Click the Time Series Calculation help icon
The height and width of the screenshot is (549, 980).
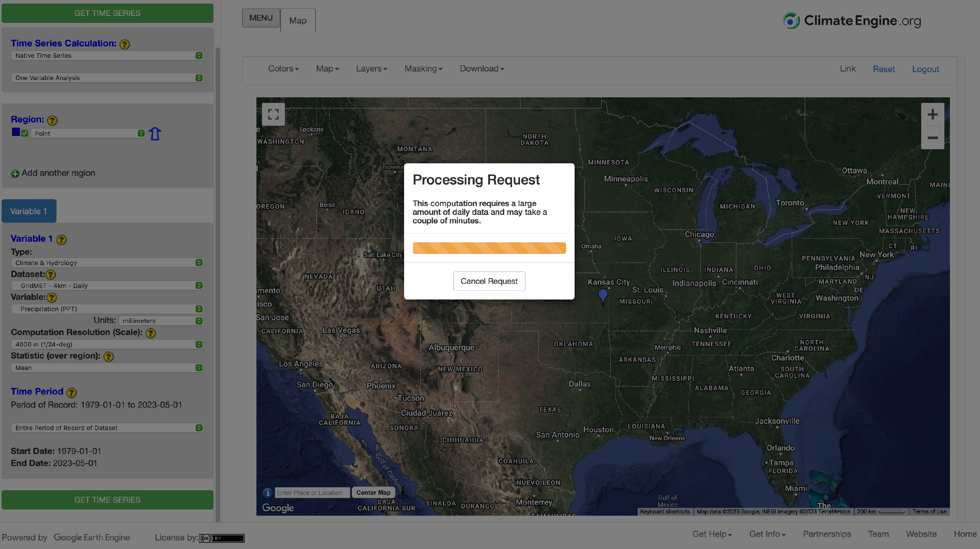pos(124,44)
